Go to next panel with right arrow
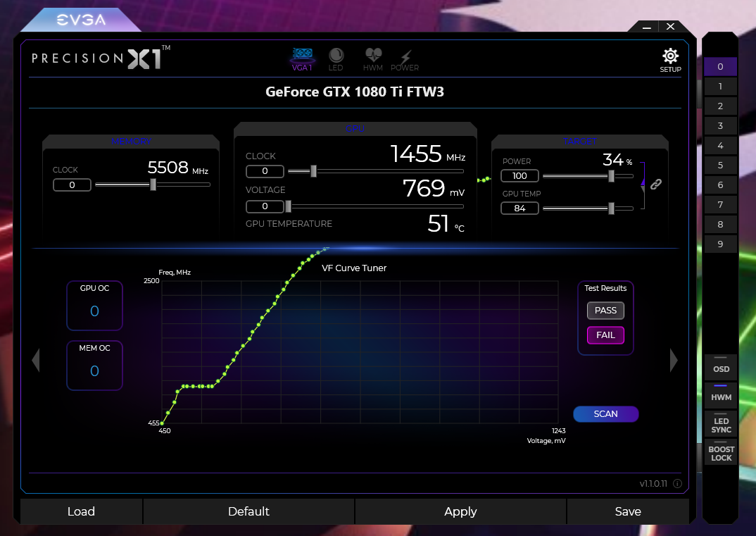This screenshot has height=536, width=756. (x=674, y=361)
